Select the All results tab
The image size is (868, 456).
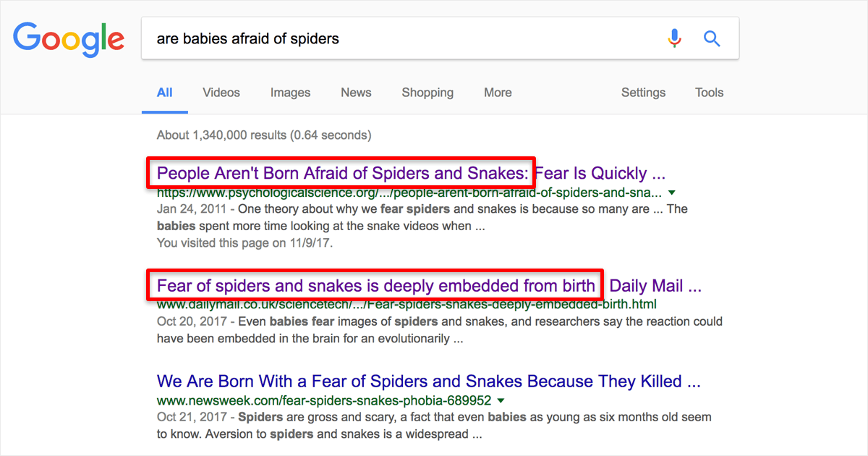[165, 93]
